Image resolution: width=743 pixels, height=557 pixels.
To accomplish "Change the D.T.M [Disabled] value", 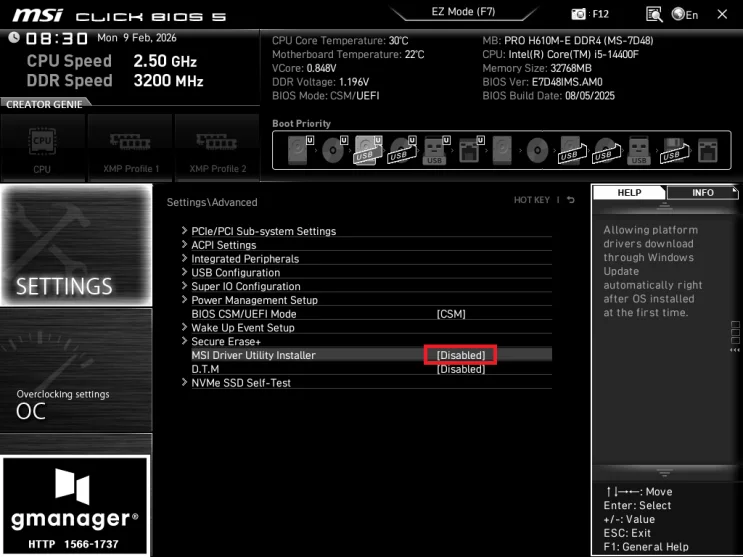I will [461, 369].
